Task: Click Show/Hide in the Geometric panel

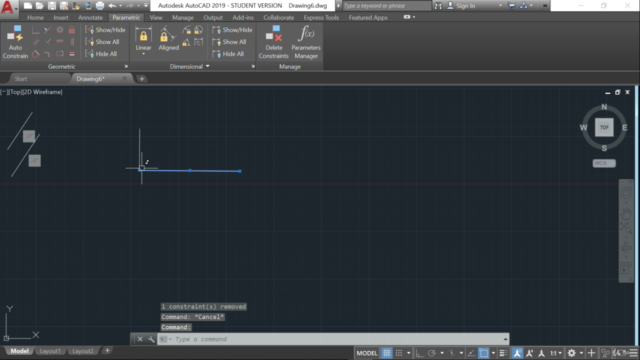Action: [x=105, y=30]
